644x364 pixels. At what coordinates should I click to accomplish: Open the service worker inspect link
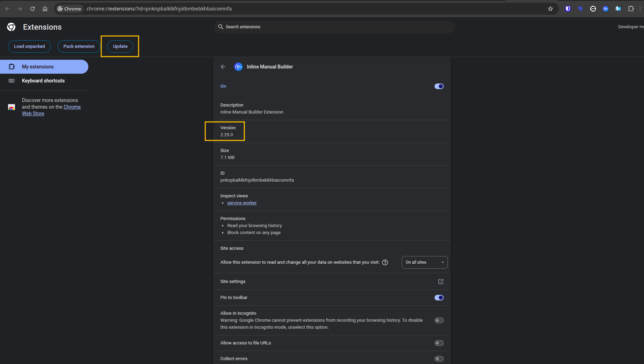[242, 203]
